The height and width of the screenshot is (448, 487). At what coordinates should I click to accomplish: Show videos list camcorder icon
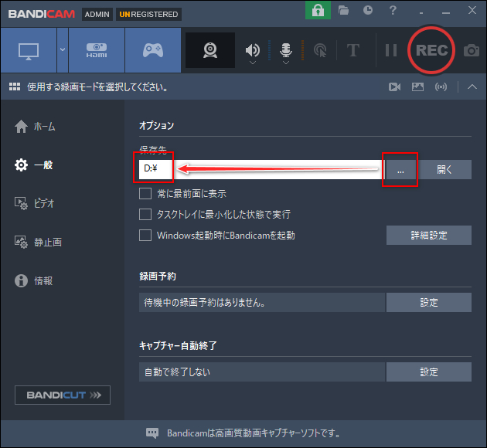(x=394, y=87)
